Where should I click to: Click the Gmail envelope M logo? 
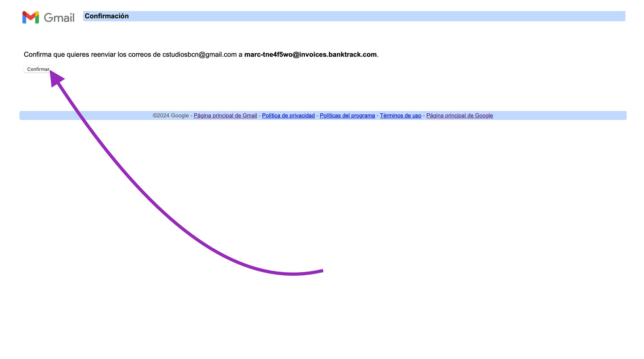tap(31, 17)
